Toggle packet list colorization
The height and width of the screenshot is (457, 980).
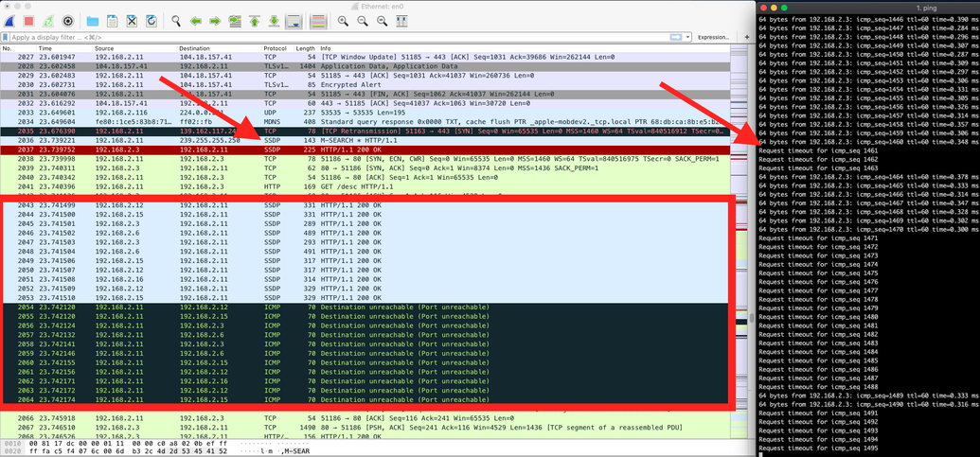point(317,21)
